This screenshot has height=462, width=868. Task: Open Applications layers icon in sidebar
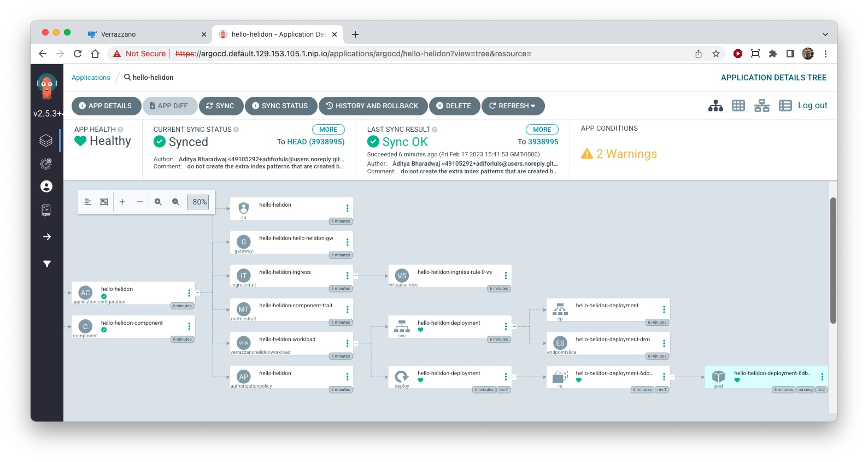click(x=46, y=141)
